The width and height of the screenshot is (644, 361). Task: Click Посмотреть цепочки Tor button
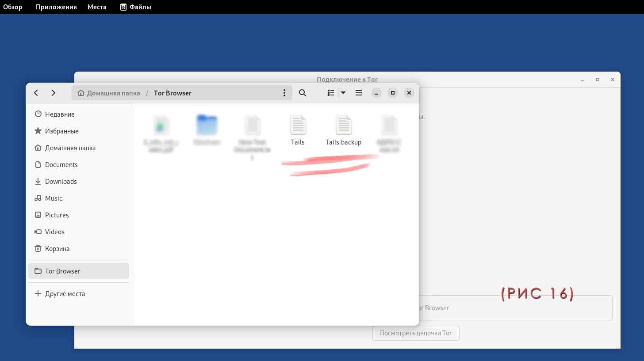pyautogui.click(x=416, y=333)
